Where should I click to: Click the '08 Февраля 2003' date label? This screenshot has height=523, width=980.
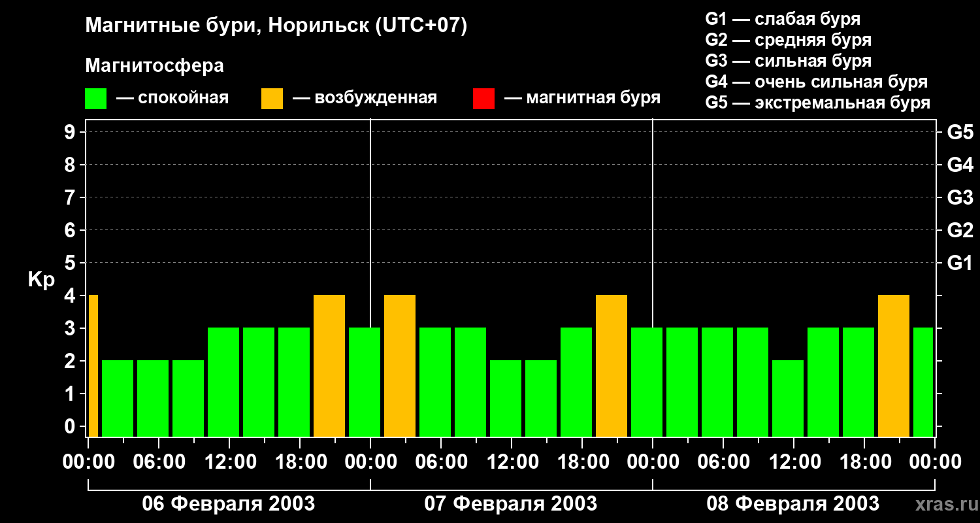click(x=793, y=504)
